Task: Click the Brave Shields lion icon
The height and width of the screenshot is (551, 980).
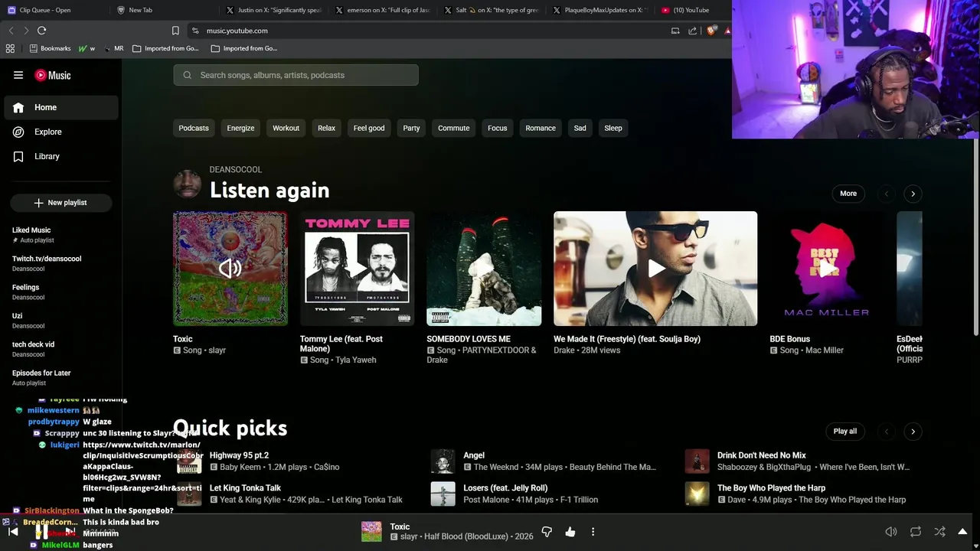Action: coord(711,31)
